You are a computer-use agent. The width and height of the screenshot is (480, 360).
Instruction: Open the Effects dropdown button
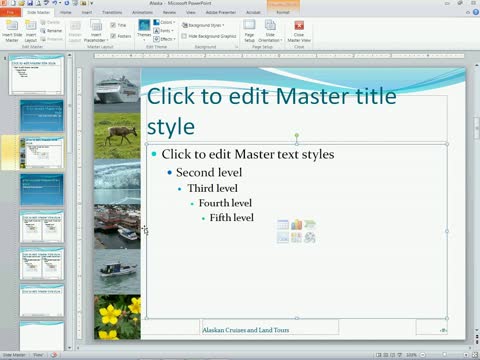point(164,39)
